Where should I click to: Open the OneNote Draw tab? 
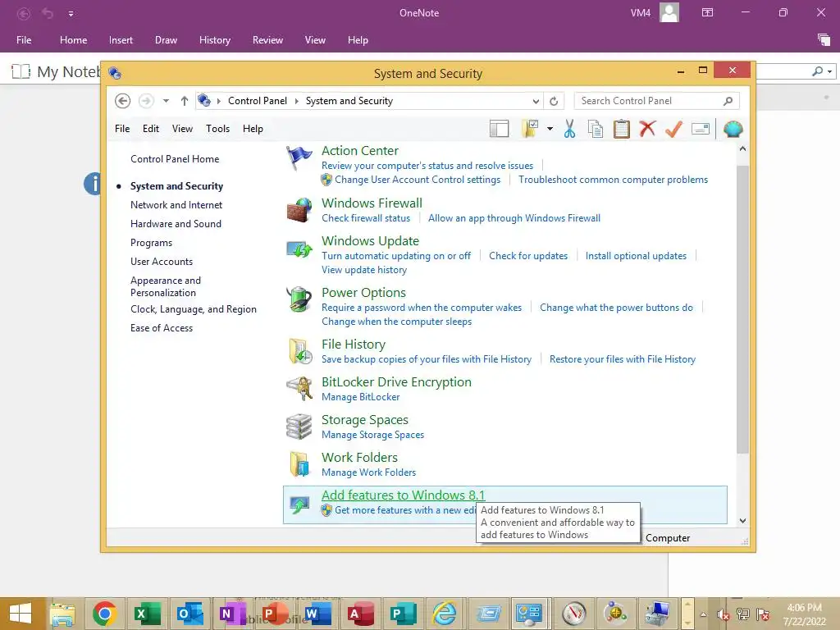pos(166,40)
